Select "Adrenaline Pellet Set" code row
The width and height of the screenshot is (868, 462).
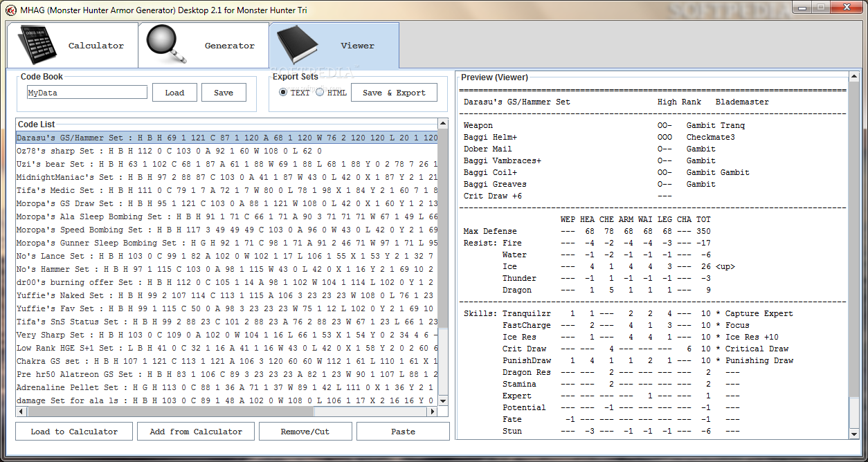227,387
